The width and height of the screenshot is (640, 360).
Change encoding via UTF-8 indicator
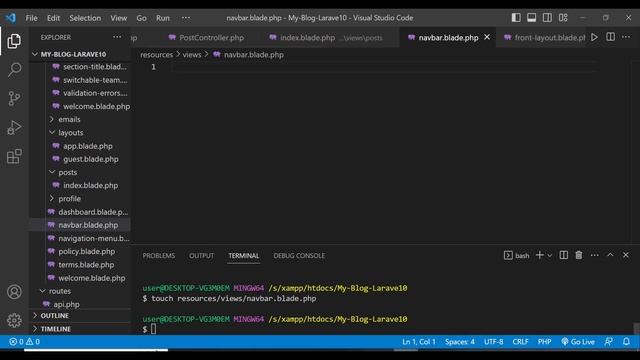click(493, 342)
